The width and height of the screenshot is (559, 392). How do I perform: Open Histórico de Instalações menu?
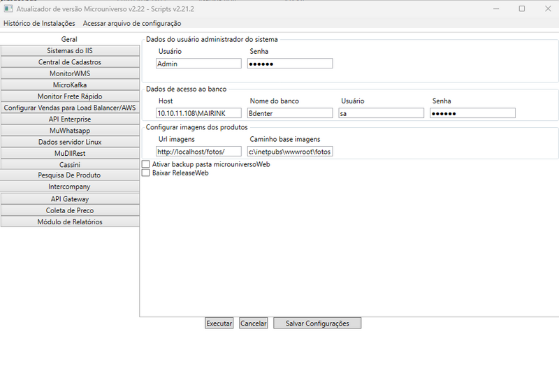coord(39,23)
